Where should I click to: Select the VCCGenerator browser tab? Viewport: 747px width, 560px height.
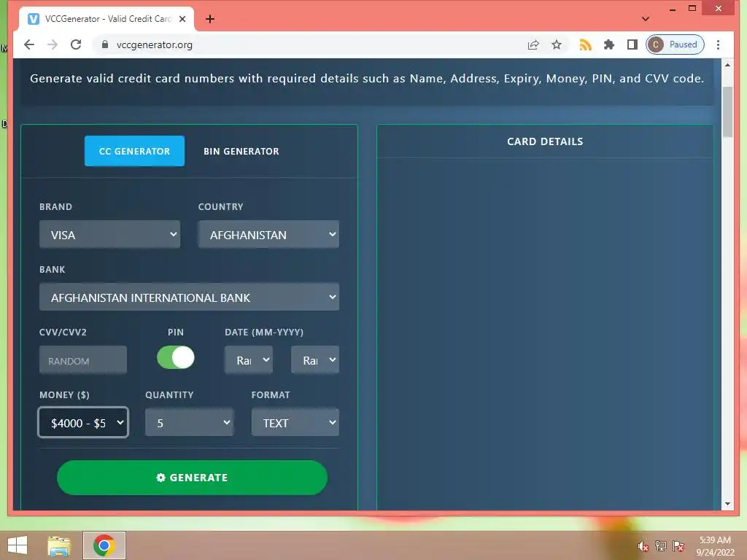(x=107, y=19)
